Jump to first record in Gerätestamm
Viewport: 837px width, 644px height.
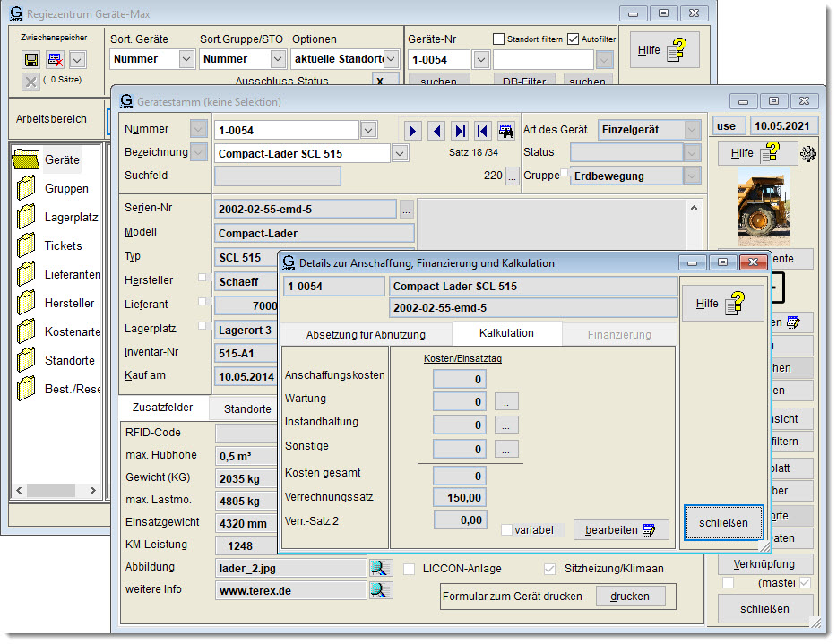pos(483,131)
